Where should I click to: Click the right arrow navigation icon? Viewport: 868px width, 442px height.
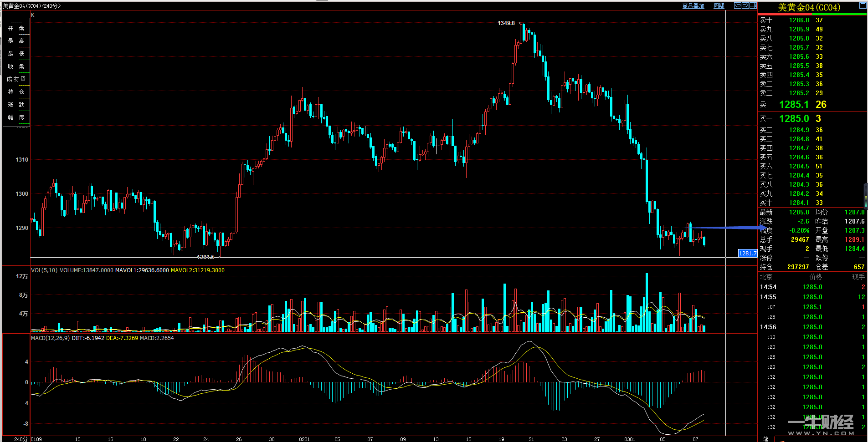click(745, 5)
